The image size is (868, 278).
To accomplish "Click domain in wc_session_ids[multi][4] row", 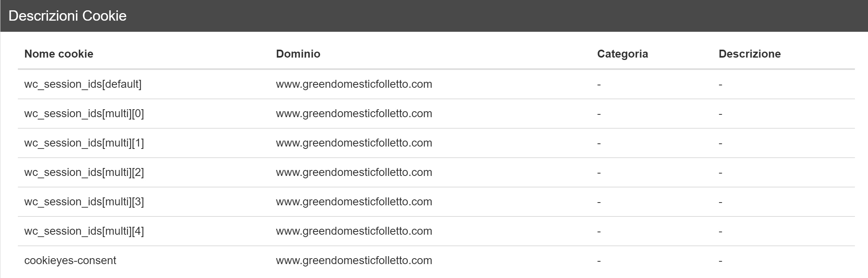I will pos(354,231).
